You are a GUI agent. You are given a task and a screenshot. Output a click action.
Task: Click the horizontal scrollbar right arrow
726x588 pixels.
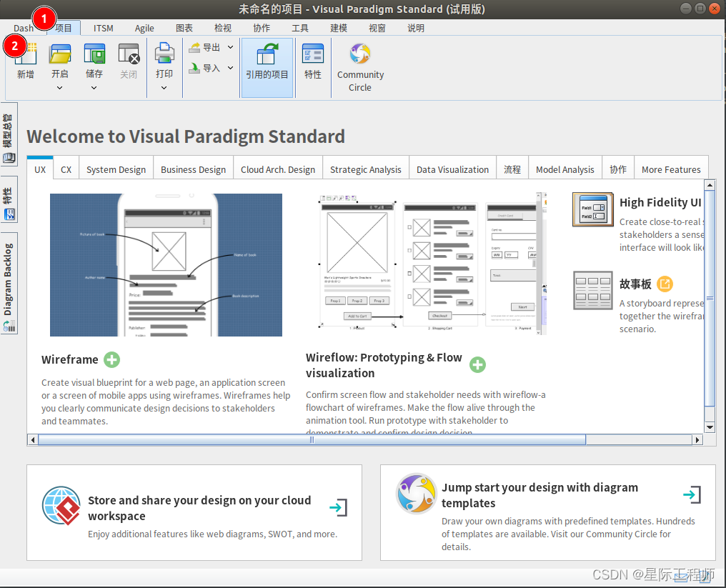tap(697, 440)
